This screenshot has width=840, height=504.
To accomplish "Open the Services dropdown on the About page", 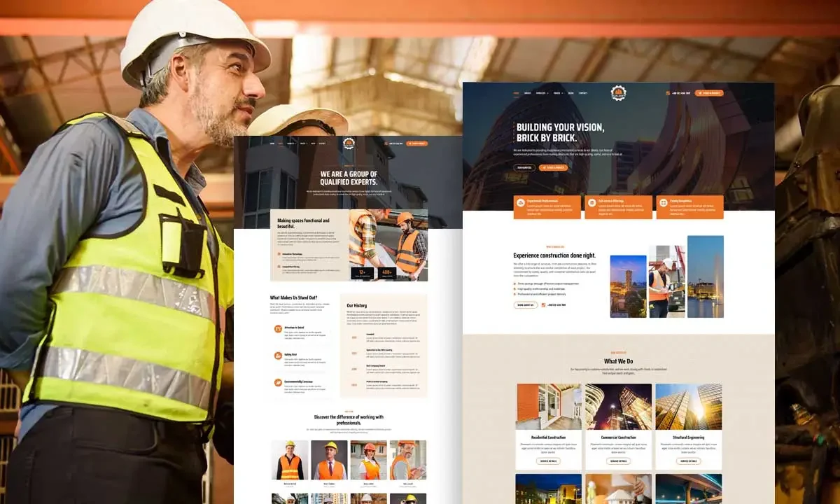I will (x=290, y=143).
